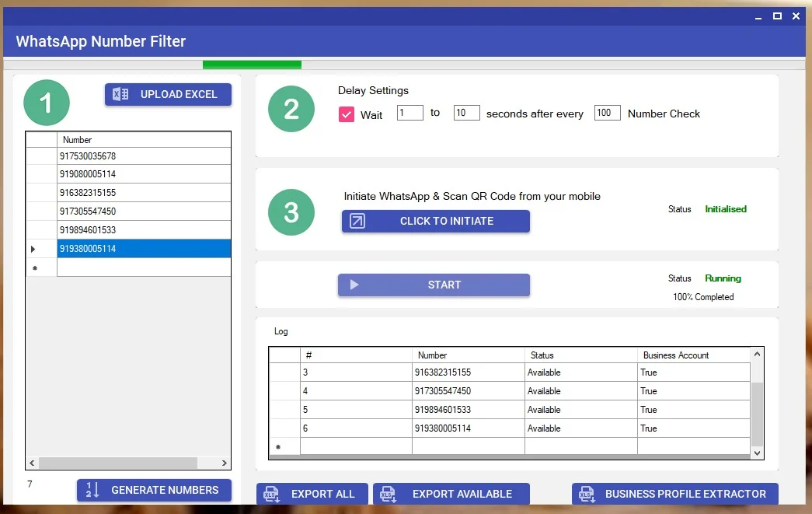Click the sort-number icon on Generate Numbers

tap(92, 490)
